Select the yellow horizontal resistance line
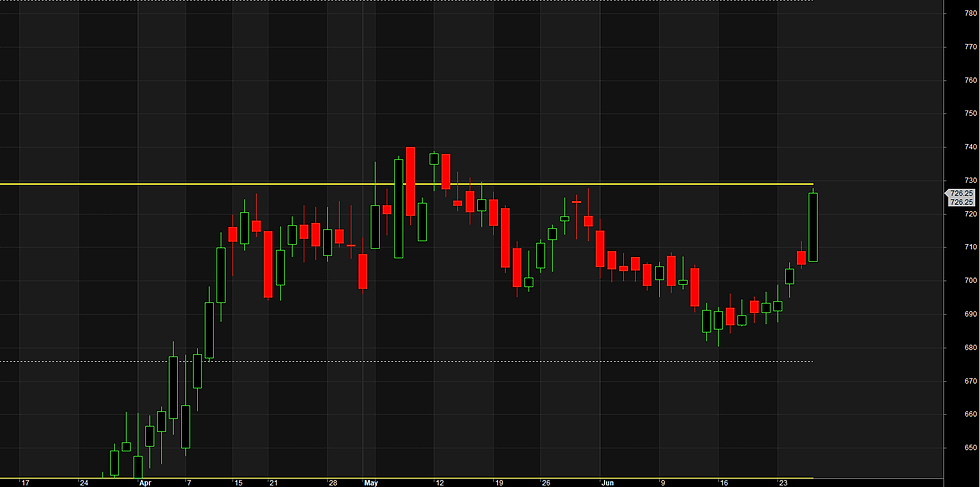 [406, 184]
